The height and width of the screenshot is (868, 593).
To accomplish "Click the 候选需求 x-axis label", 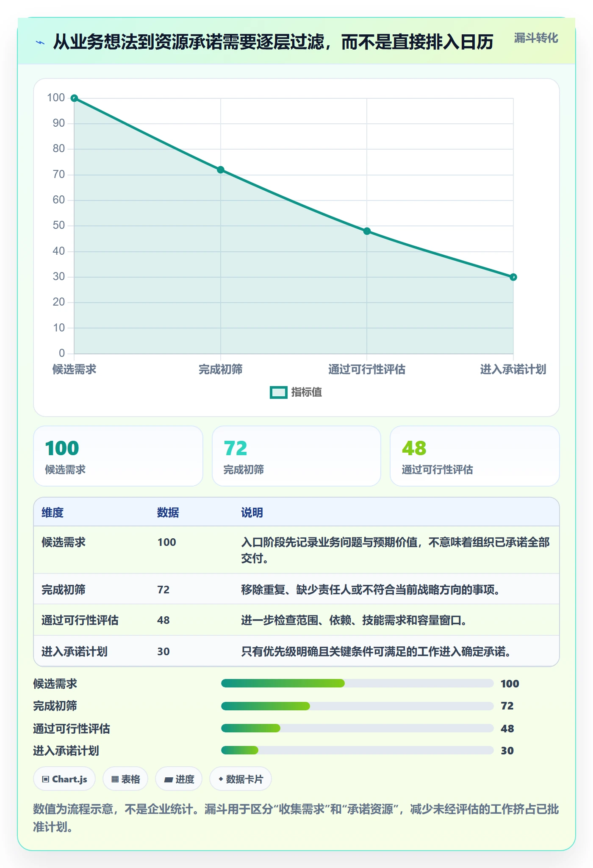I will pos(74,370).
